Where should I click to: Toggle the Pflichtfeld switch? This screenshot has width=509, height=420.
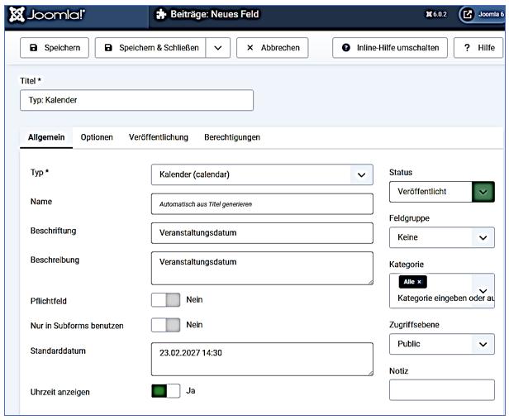coord(166,299)
